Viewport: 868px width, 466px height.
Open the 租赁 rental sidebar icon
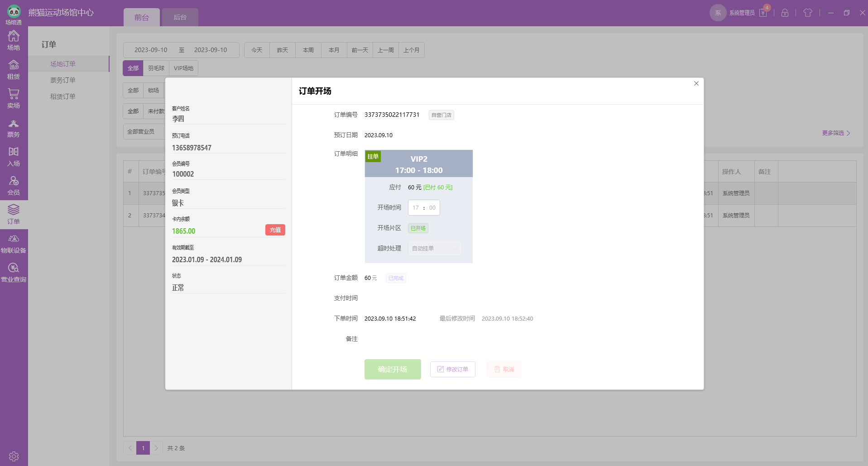14,69
